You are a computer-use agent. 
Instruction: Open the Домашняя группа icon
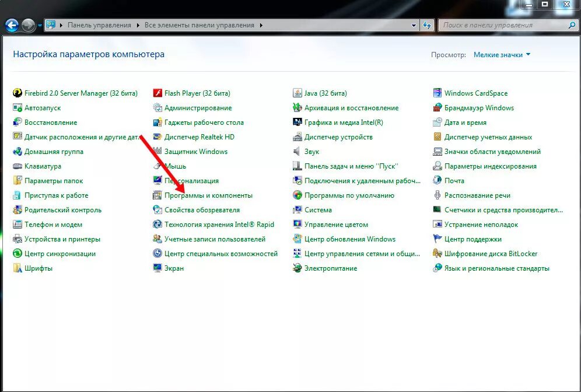tap(17, 152)
